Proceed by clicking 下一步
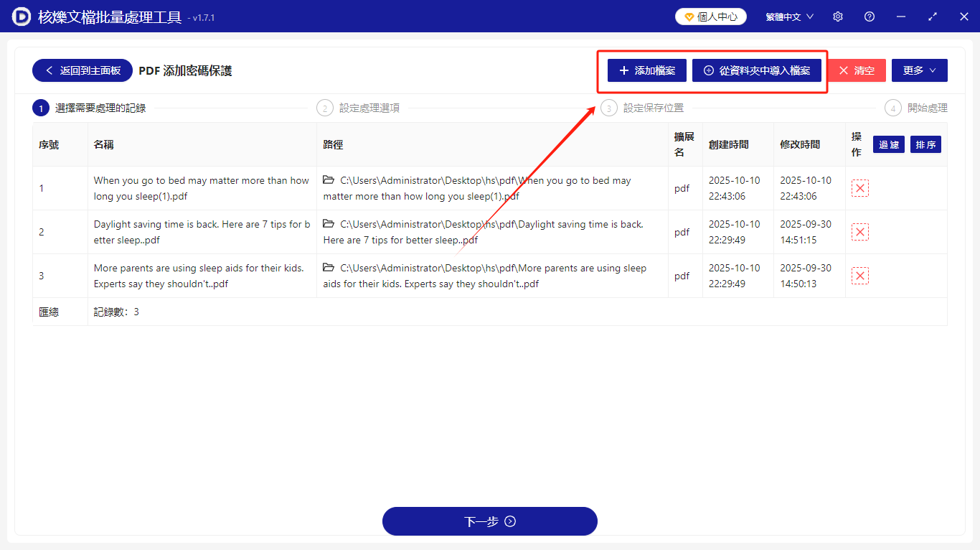The height and width of the screenshot is (550, 980). tap(490, 521)
